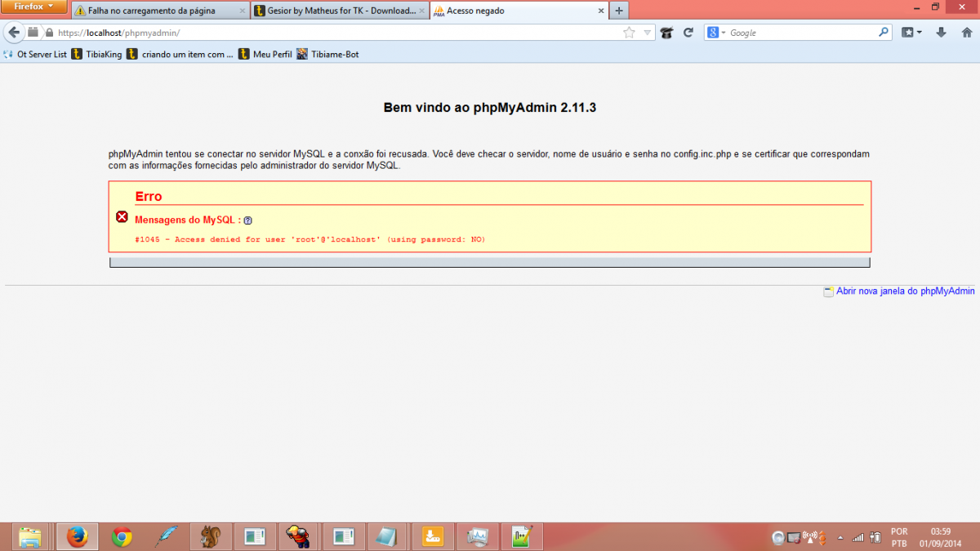Open the Google search engine selector
Image resolution: width=980 pixels, height=551 pixels.
pyautogui.click(x=717, y=33)
